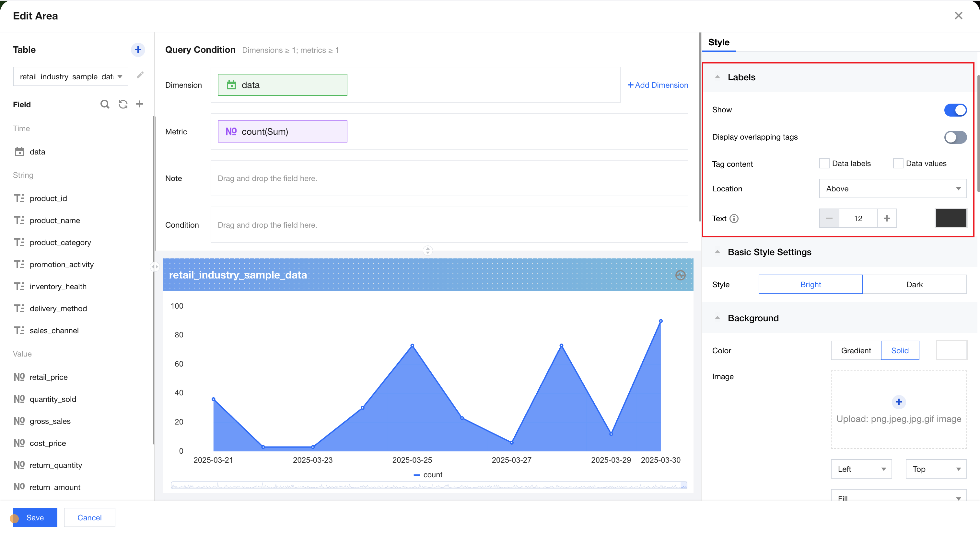This screenshot has width=980, height=533.
Task: Open the retail_industry_sample_data table dropdown
Action: click(x=70, y=77)
